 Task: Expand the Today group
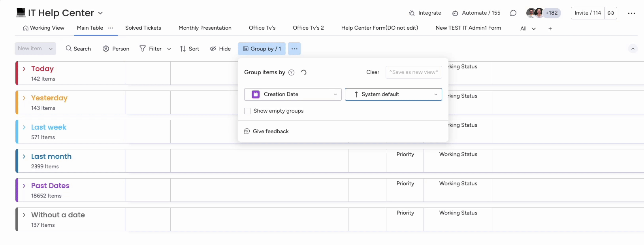click(x=24, y=69)
